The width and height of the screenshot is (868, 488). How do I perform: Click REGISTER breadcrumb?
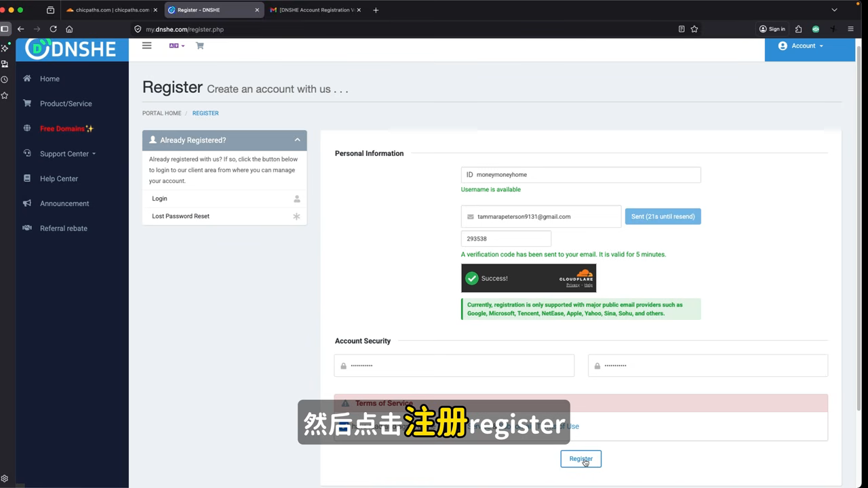pyautogui.click(x=205, y=113)
